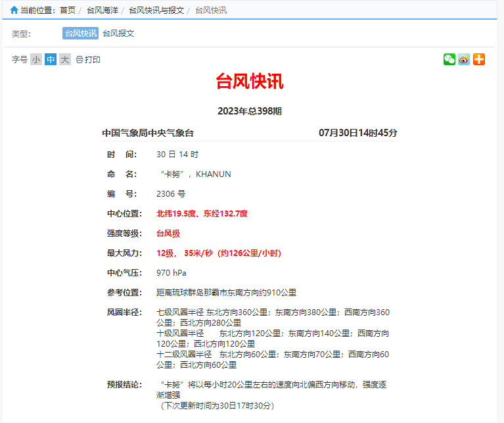Go to 首页 in the breadcrumb
The width and height of the screenshot is (504, 423).
pos(68,11)
